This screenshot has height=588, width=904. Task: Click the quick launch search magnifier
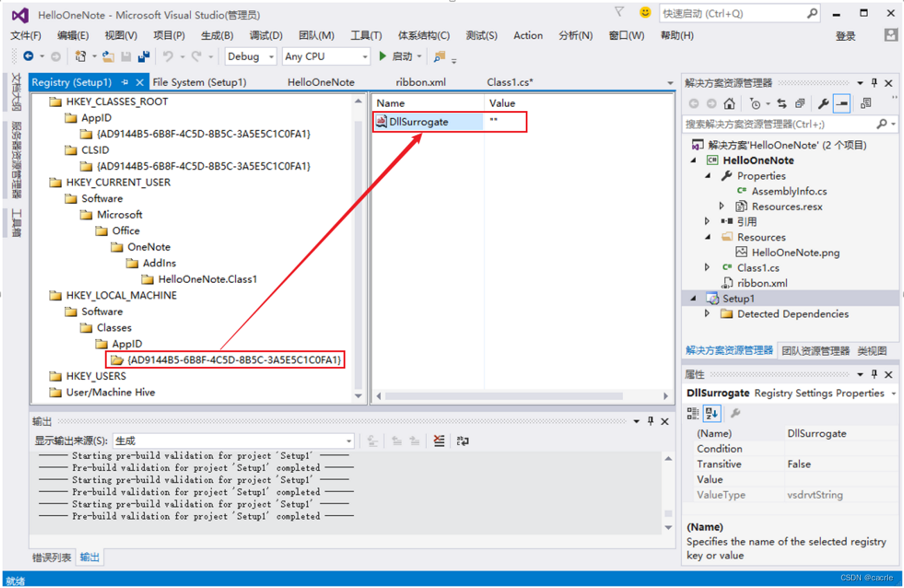click(812, 13)
